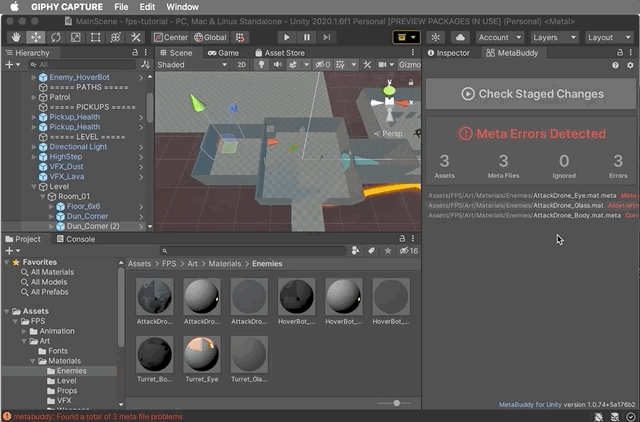Select the Move tool in toolbar
Viewport: 640px width, 422px height.
coord(36,37)
